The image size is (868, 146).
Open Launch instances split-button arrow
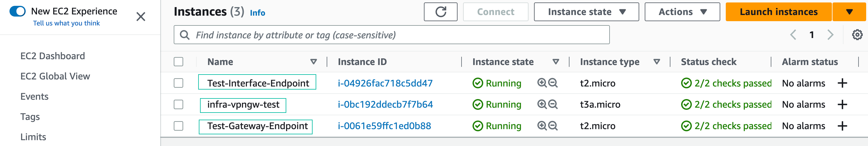click(x=849, y=12)
